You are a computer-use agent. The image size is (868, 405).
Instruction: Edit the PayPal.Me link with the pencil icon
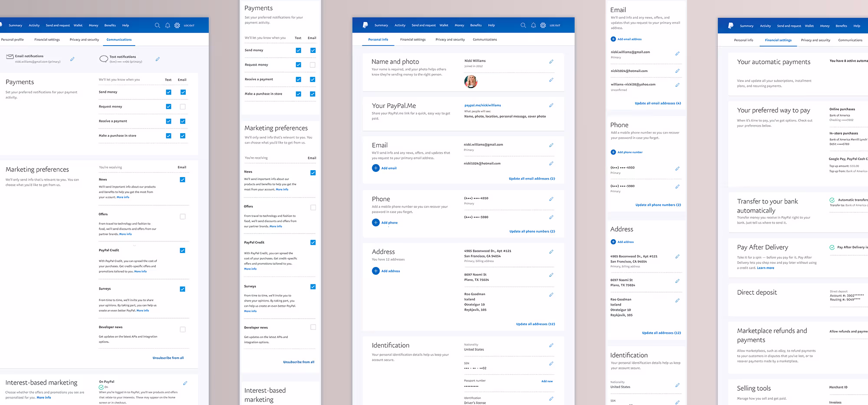point(551,105)
